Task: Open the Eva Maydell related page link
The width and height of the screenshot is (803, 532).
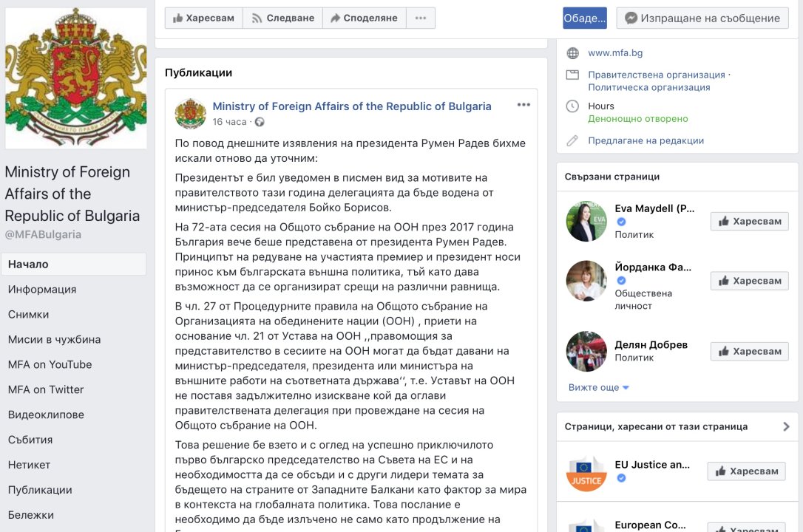Action: tap(654, 208)
